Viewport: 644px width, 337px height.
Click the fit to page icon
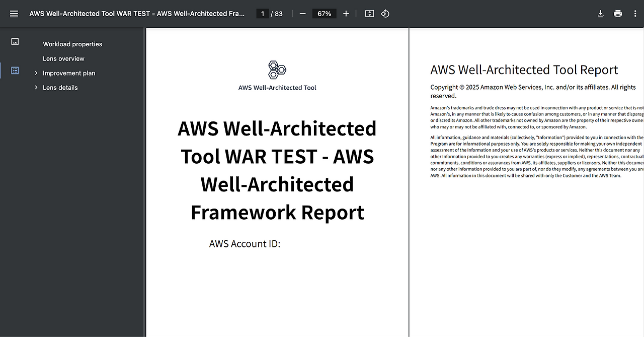tap(370, 14)
